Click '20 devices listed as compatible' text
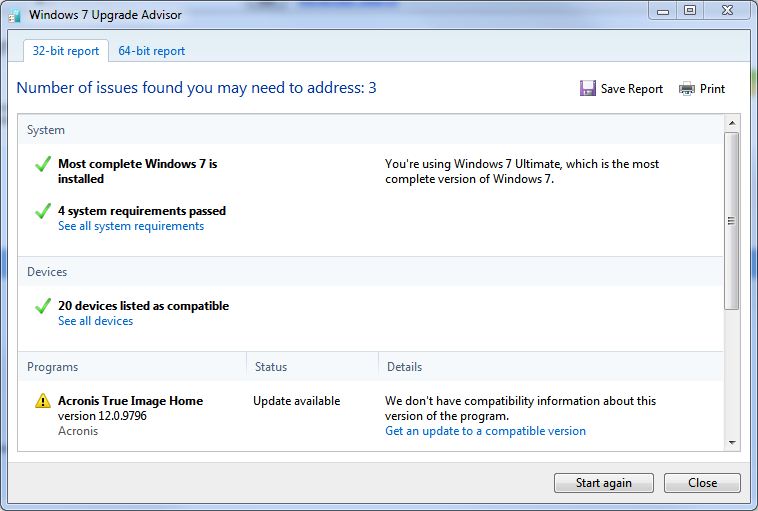758x511 pixels. tap(143, 306)
